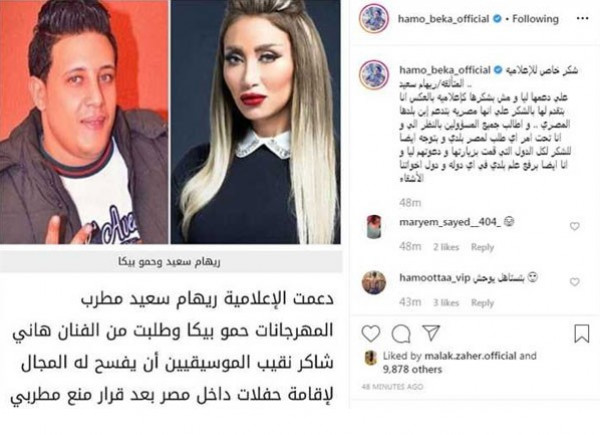View hamoottaa_vip profile avatar
Viewport: 600px width, 435px height.
point(374,282)
